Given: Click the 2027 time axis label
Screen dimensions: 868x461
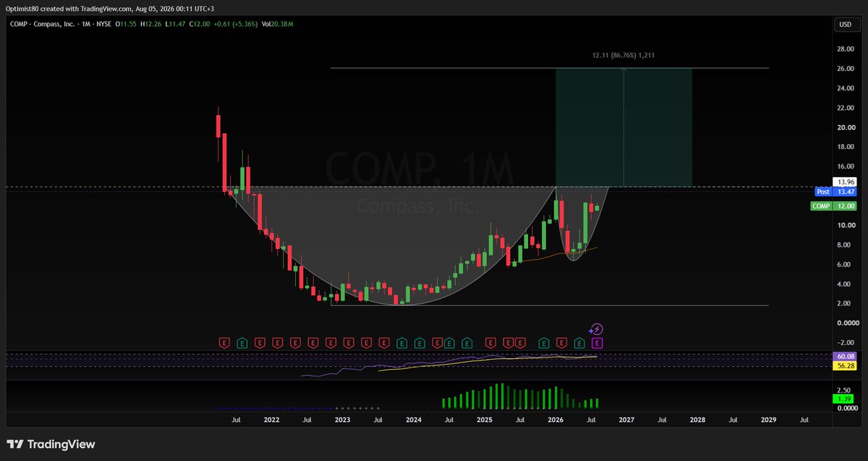Looking at the screenshot, I should [x=626, y=419].
